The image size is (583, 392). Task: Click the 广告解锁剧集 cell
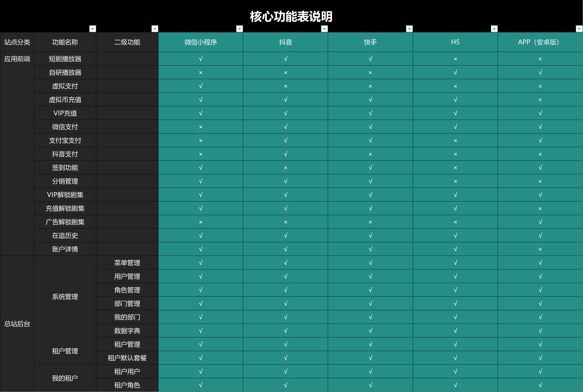coord(65,222)
